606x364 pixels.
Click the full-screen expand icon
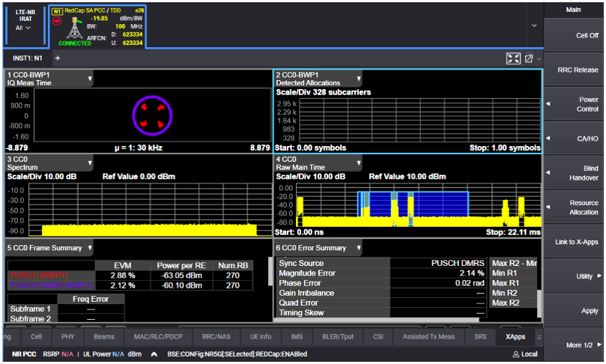coord(513,58)
